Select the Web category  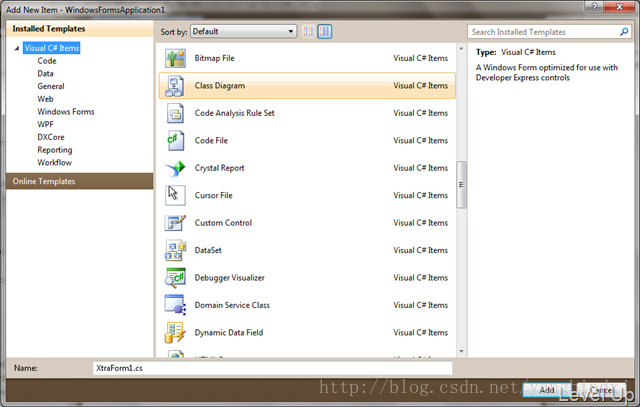(x=45, y=99)
